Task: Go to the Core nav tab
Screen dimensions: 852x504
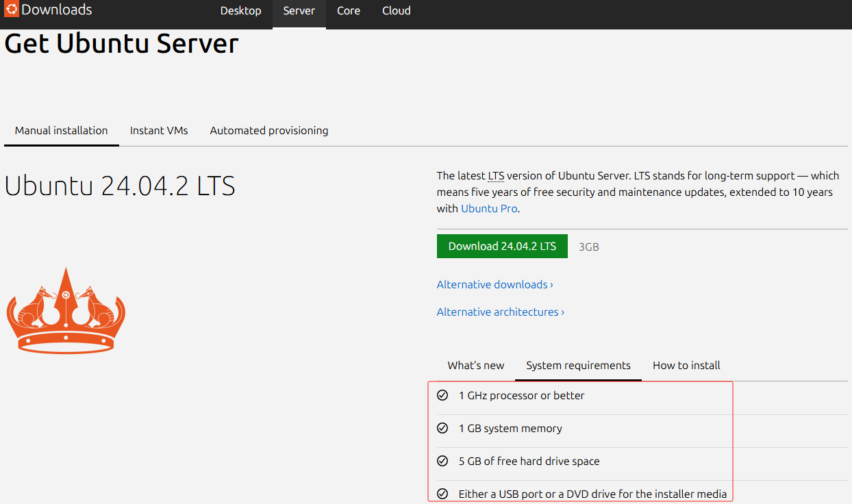Action: pyautogui.click(x=349, y=11)
